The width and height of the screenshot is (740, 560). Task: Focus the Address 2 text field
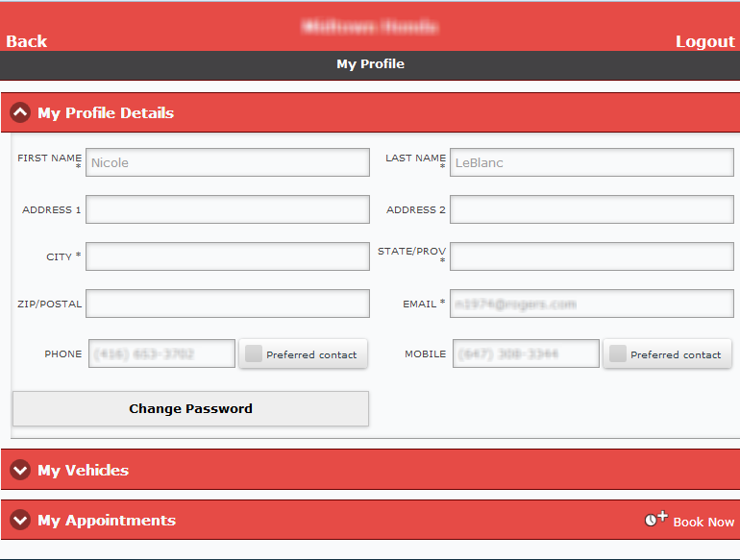click(591, 209)
